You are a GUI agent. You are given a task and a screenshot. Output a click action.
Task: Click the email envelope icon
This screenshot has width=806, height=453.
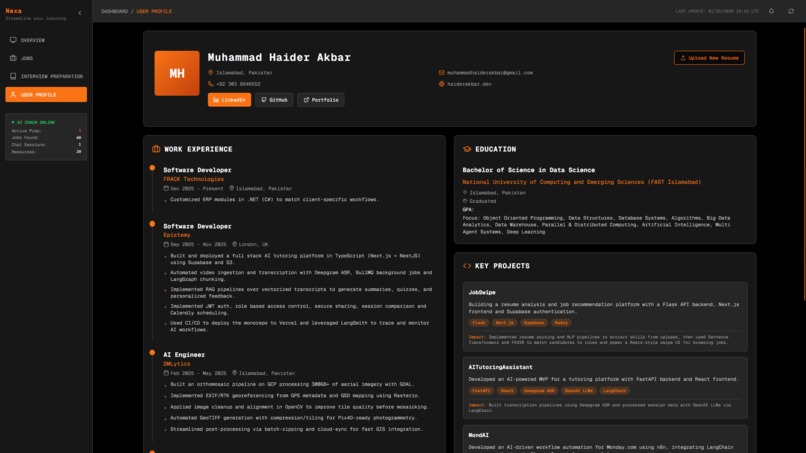[442, 73]
